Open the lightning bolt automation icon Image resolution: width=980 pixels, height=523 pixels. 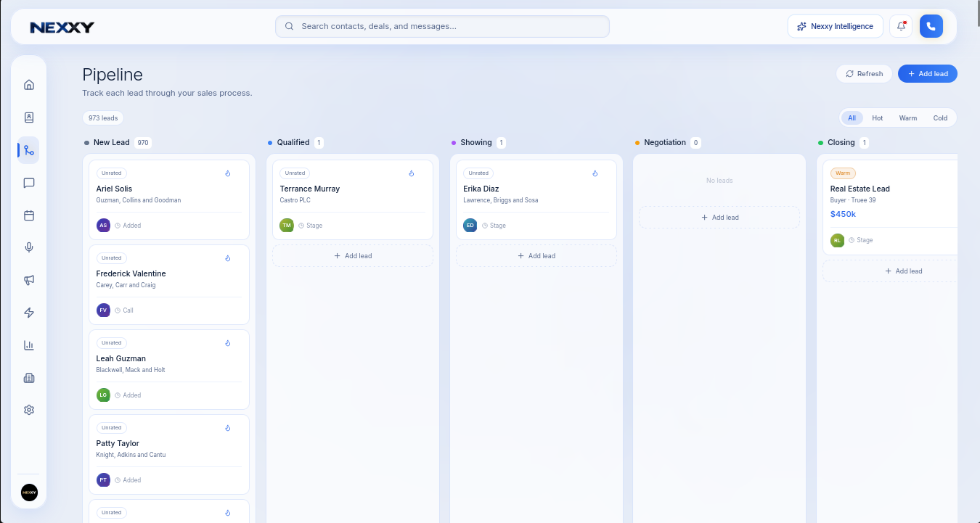tap(29, 313)
